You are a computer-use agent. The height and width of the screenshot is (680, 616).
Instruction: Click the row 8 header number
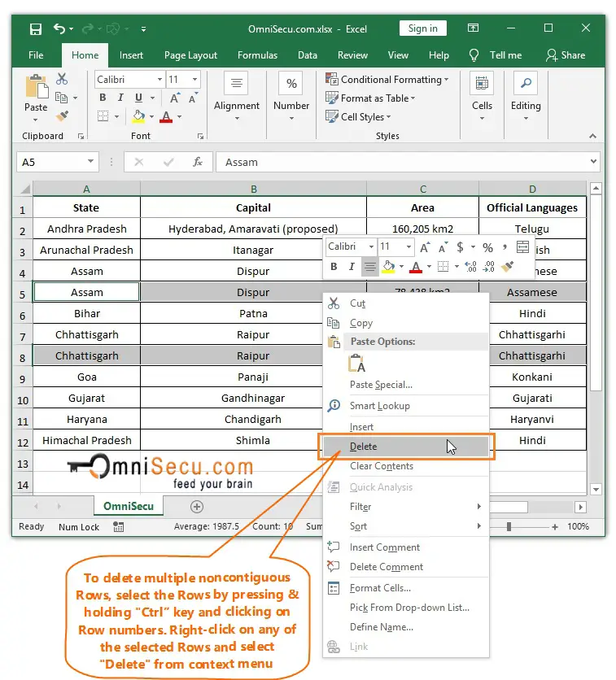[x=22, y=357]
